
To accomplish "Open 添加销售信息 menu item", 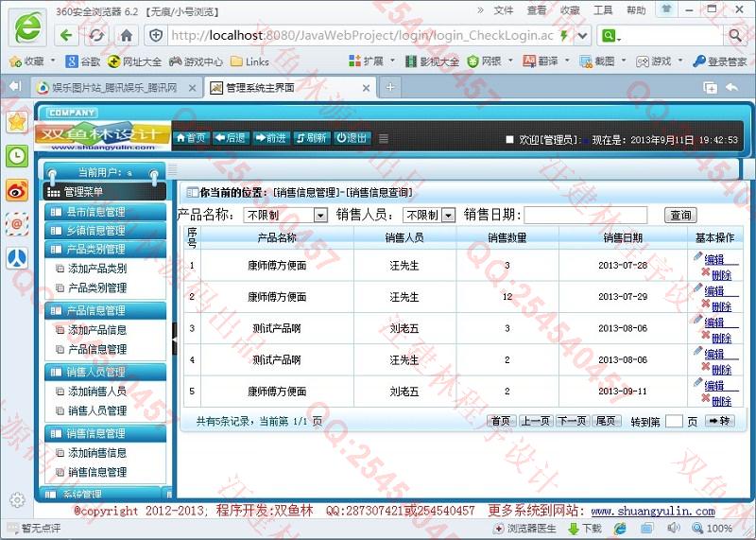I will 97,453.
